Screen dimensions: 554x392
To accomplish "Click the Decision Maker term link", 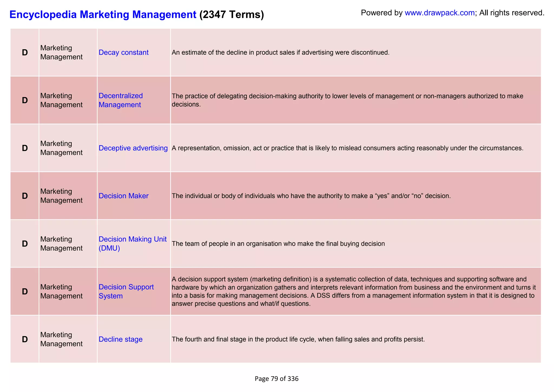I will coord(123,196).
